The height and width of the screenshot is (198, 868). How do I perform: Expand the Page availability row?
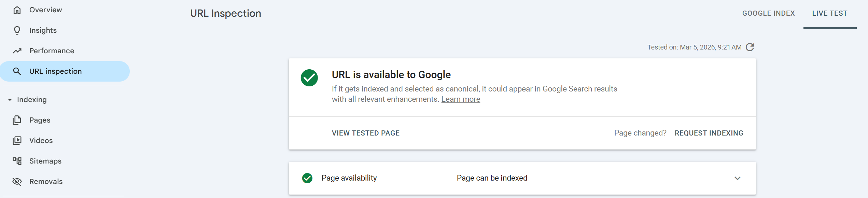(x=492, y=178)
